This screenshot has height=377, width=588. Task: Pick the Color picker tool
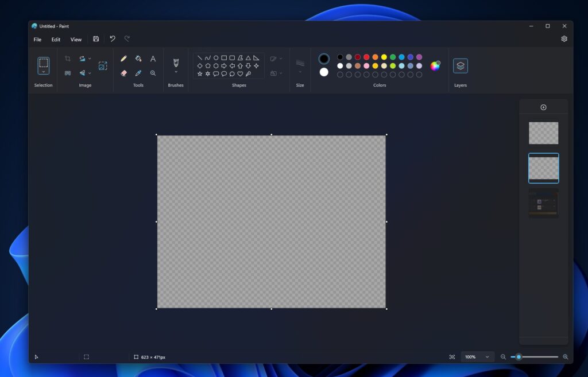pyautogui.click(x=138, y=73)
